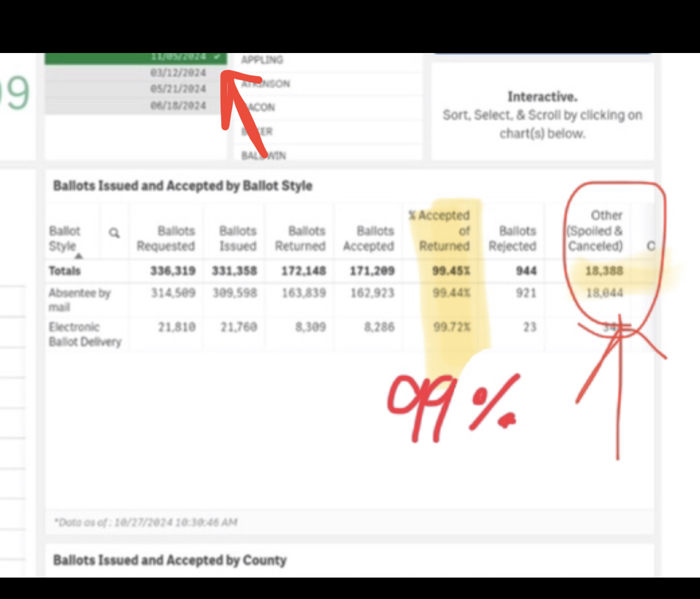Click the 99.44% absentee accepted rate
Viewport: 700px width, 599px height.
(x=451, y=293)
